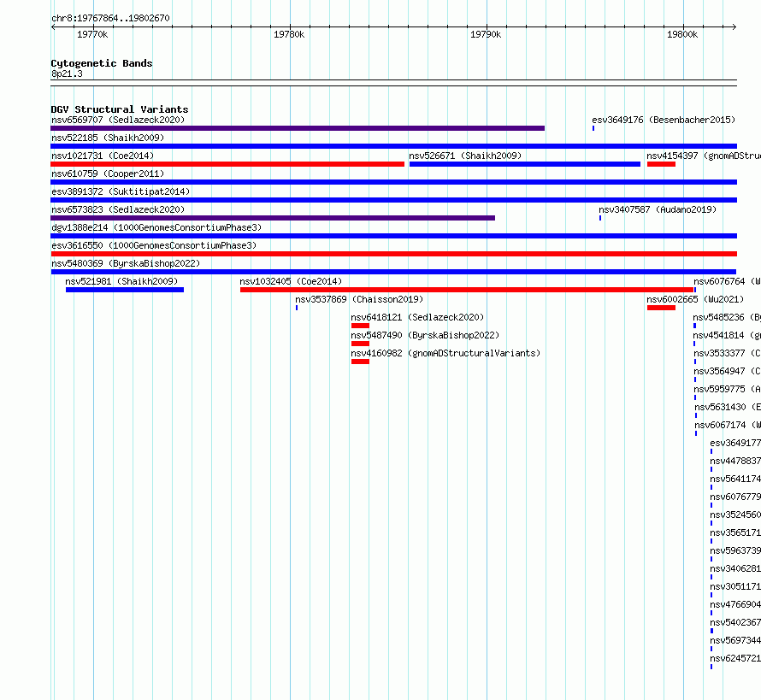Open the nsv4766904 variant label
The height and width of the screenshot is (700, 761).
click(x=735, y=604)
